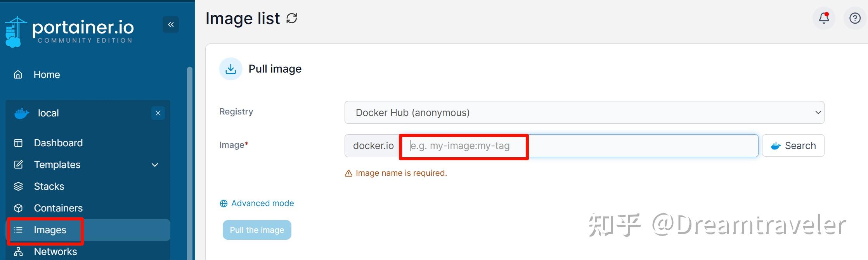868x260 pixels.
Task: Focus the image name input field
Action: tap(578, 146)
